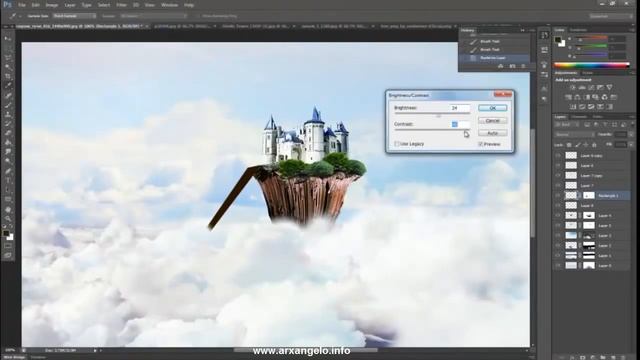The image size is (640, 360).
Task: Click the lock transparent pixels icon
Action: pos(569,144)
